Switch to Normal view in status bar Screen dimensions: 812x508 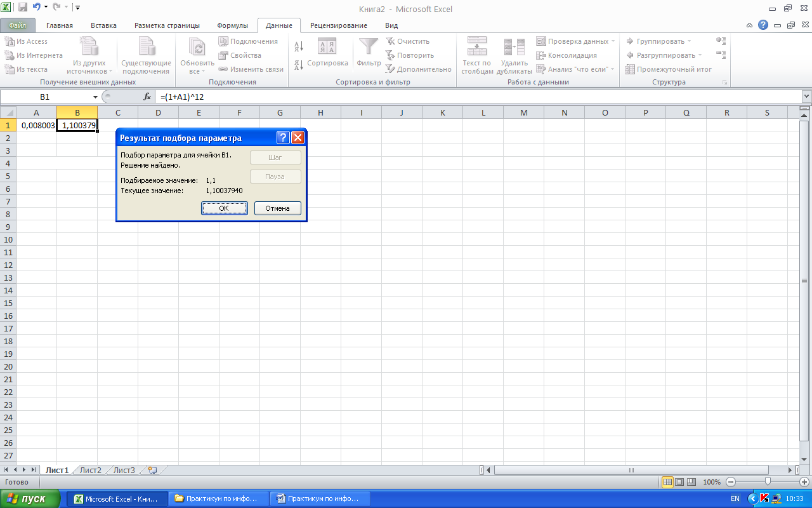pyautogui.click(x=667, y=482)
